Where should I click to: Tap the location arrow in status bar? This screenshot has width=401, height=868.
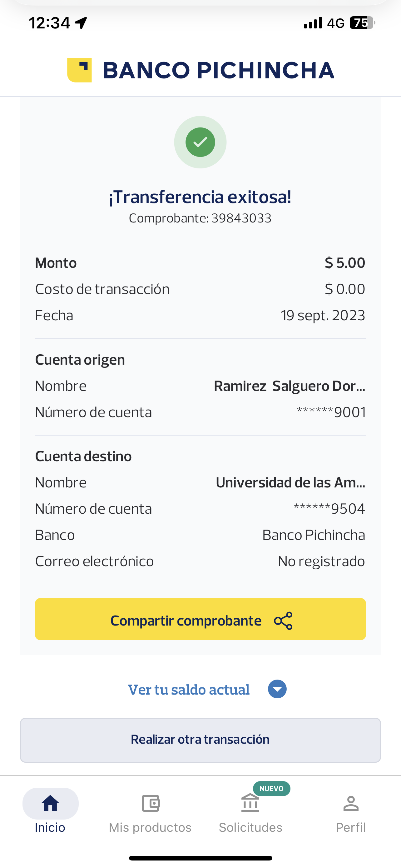(x=81, y=23)
